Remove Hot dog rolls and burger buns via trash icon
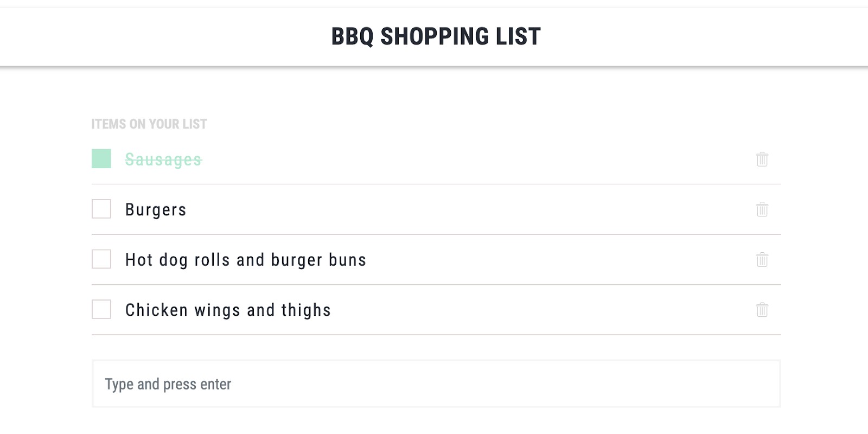The width and height of the screenshot is (868, 434). point(762,260)
